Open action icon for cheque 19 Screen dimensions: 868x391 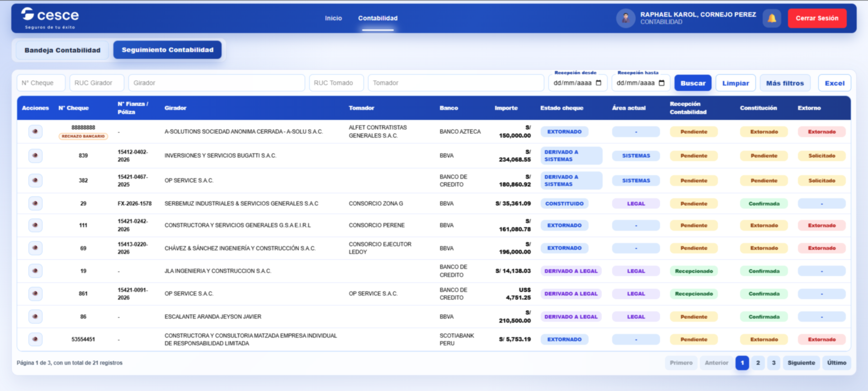pos(35,271)
